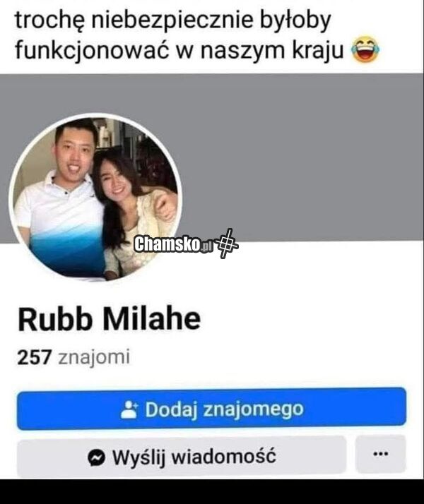This screenshot has width=424, height=504.
Task: Click the black bar below the buttons
Action: coord(212,491)
